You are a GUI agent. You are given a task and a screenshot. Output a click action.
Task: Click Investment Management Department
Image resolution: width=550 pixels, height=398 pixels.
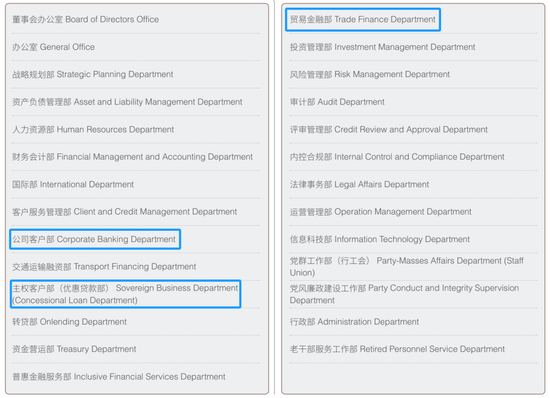click(x=382, y=47)
